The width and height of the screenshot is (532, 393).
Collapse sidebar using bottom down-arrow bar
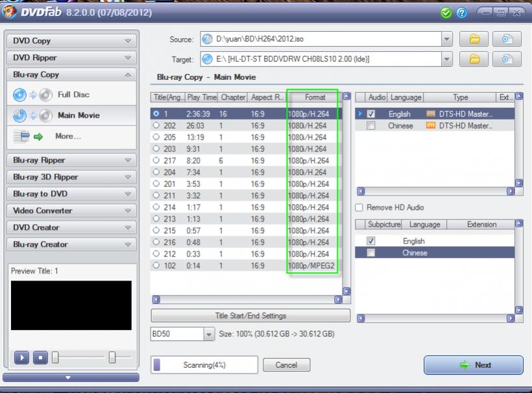pos(71,377)
